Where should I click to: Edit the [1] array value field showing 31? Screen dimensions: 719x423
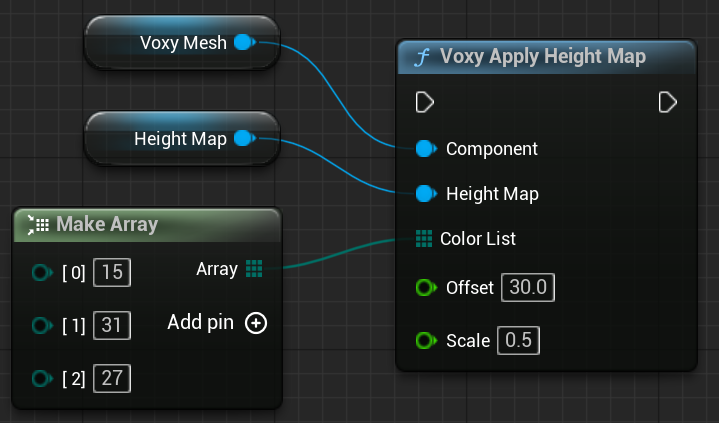click(x=112, y=325)
